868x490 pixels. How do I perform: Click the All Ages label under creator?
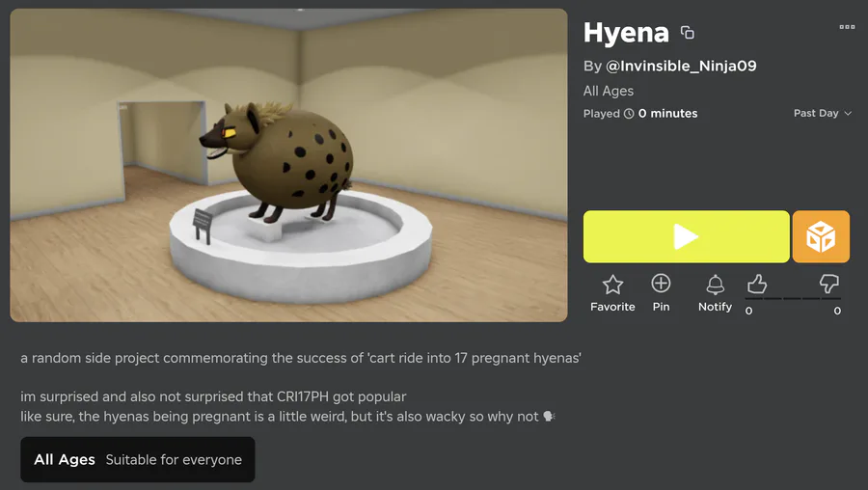tap(609, 91)
